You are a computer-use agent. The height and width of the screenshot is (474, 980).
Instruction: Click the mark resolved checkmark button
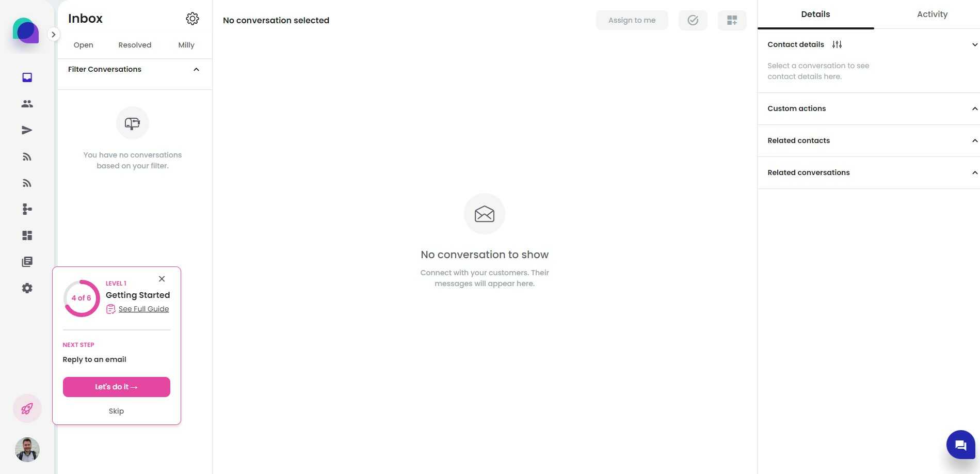click(693, 20)
